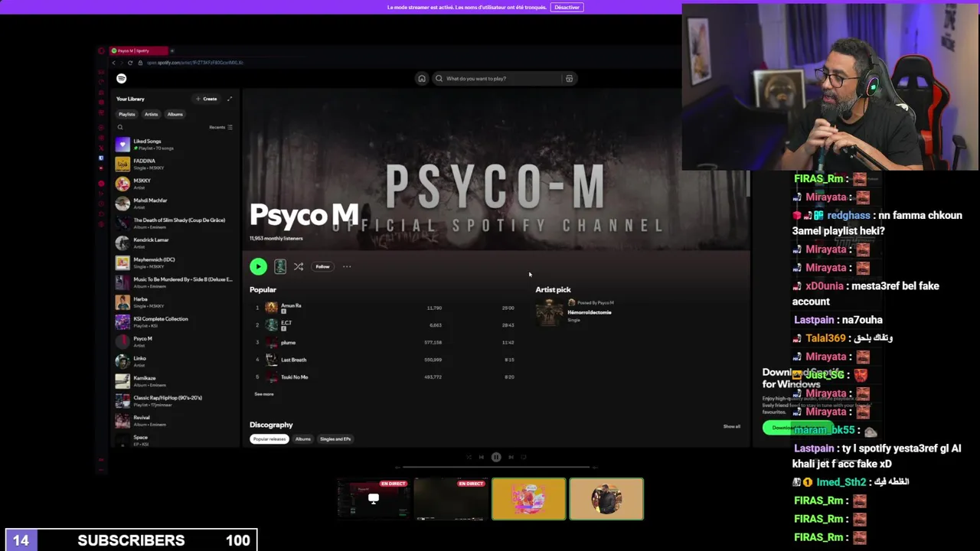The height and width of the screenshot is (551, 980).
Task: Filter library by Playlists
Action: [x=126, y=114]
